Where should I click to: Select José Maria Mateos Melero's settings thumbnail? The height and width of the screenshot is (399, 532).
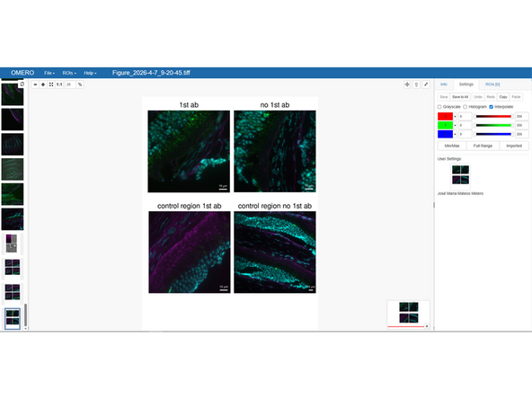(460, 174)
